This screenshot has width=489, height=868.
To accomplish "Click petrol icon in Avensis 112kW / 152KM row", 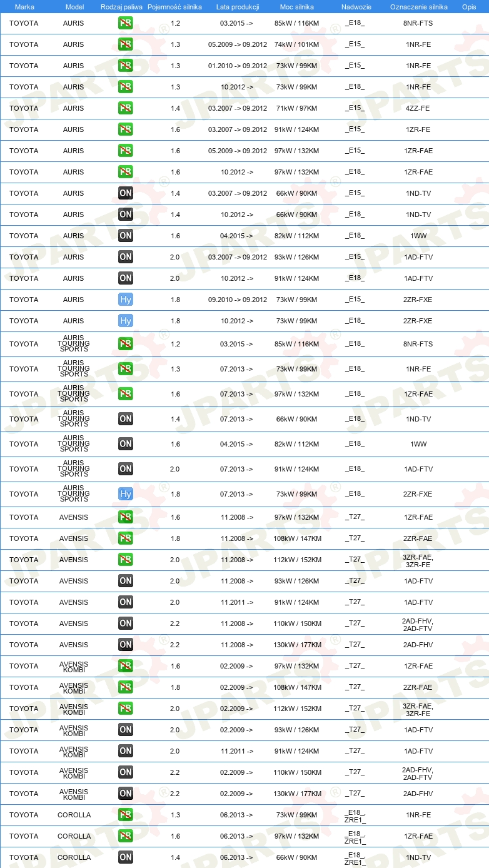I will 126,560.
